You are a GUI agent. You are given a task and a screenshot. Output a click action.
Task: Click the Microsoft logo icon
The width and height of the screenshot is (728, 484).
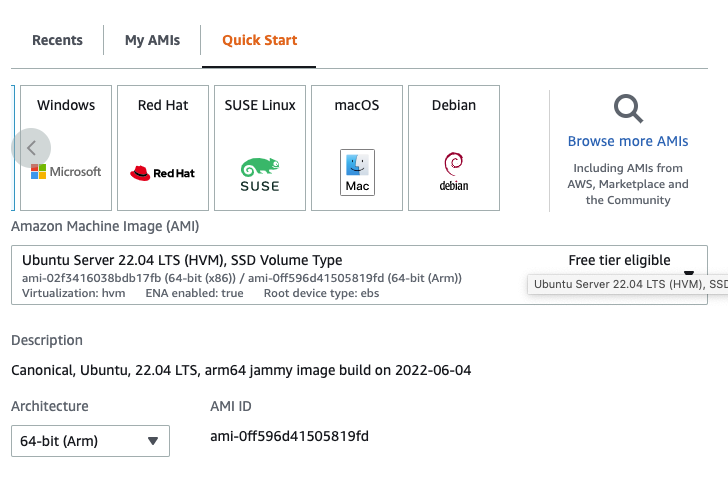point(66,172)
